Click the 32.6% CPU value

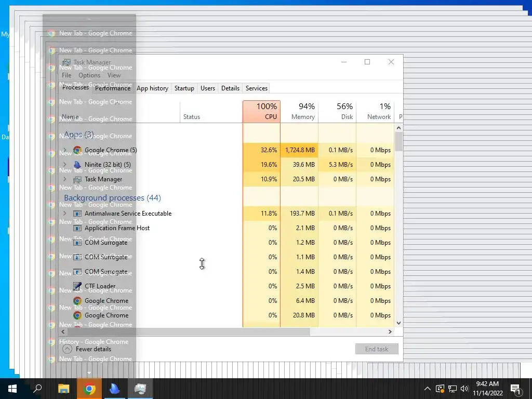269,150
